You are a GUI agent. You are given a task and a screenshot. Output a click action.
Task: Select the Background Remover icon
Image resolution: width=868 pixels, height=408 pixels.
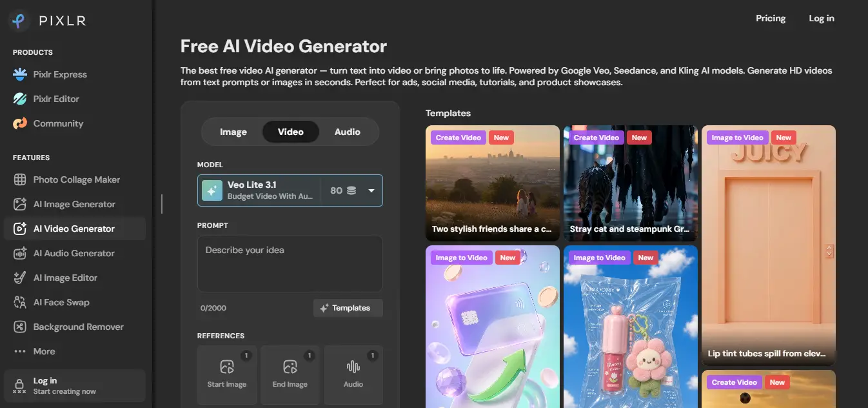point(20,327)
